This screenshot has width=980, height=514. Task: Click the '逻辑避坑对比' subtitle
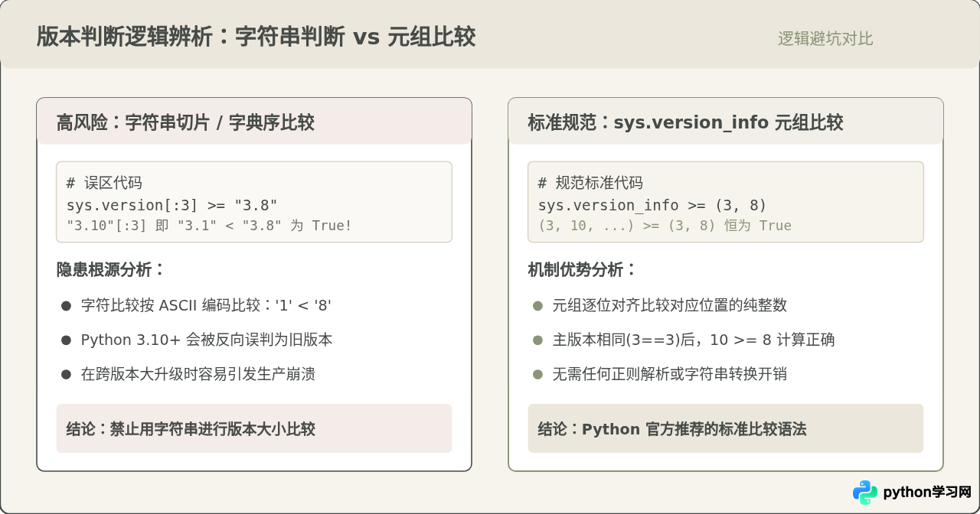825,39
